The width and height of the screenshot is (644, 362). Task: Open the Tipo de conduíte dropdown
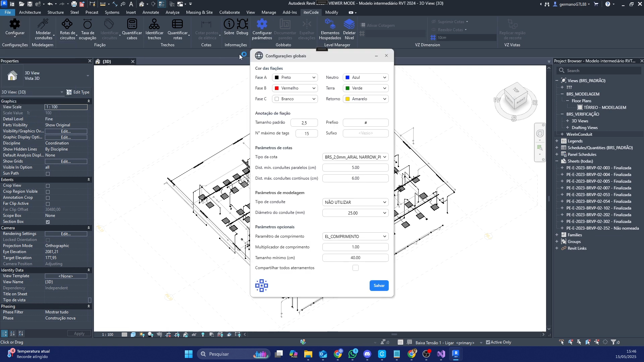coord(355,202)
